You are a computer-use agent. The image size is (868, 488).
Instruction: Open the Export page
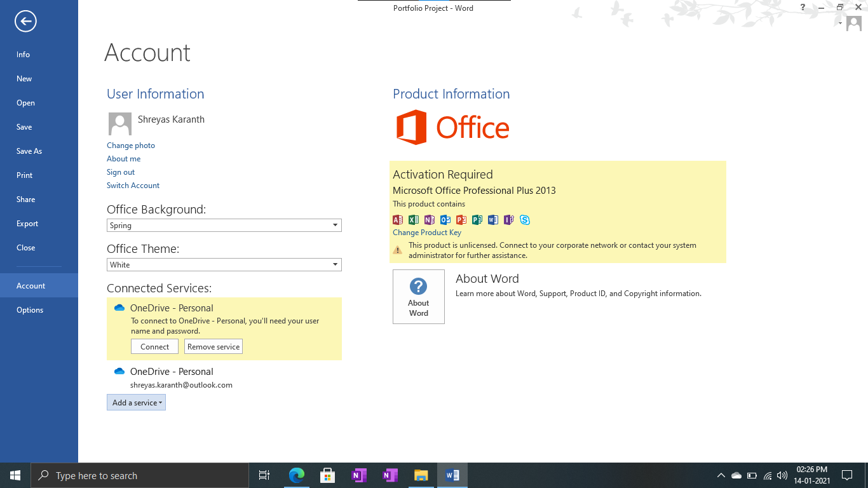[x=39, y=224]
